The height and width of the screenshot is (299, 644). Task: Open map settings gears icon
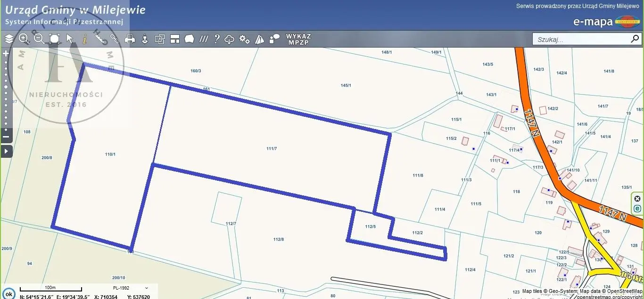click(244, 39)
